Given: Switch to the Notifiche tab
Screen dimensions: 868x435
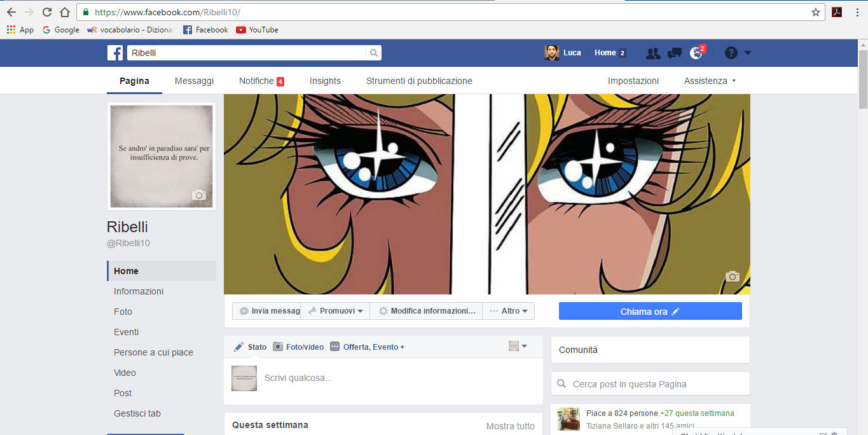Looking at the screenshot, I should tap(261, 81).
